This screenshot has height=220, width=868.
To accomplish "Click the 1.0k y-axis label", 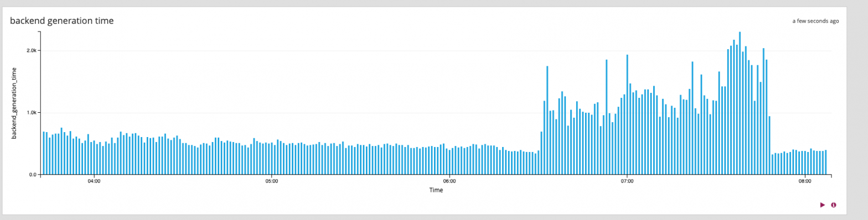I will point(32,112).
